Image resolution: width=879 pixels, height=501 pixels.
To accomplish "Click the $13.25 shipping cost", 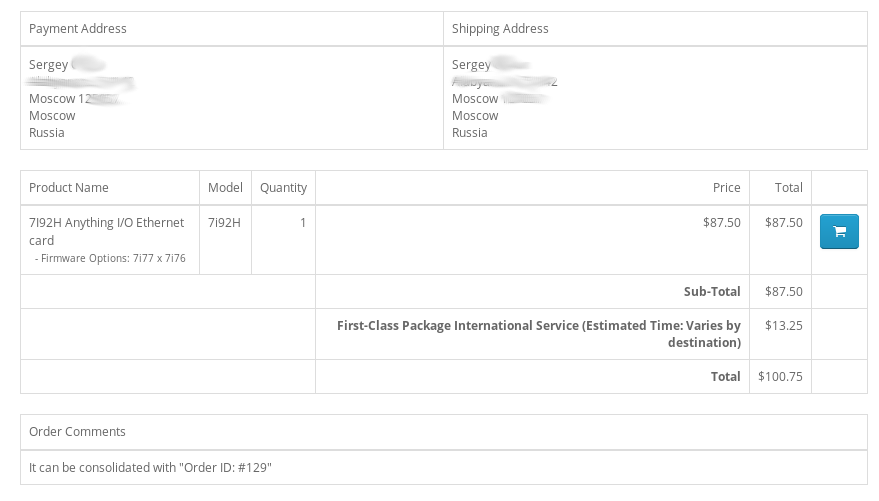I will tap(783, 326).
